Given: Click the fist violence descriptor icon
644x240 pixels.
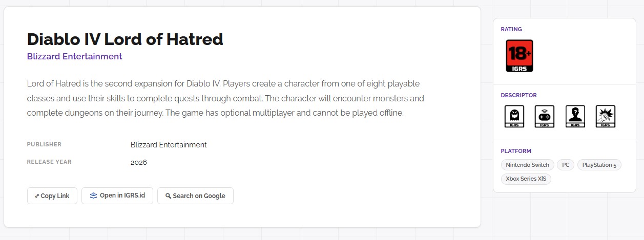Looking at the screenshot, I should click(606, 117).
